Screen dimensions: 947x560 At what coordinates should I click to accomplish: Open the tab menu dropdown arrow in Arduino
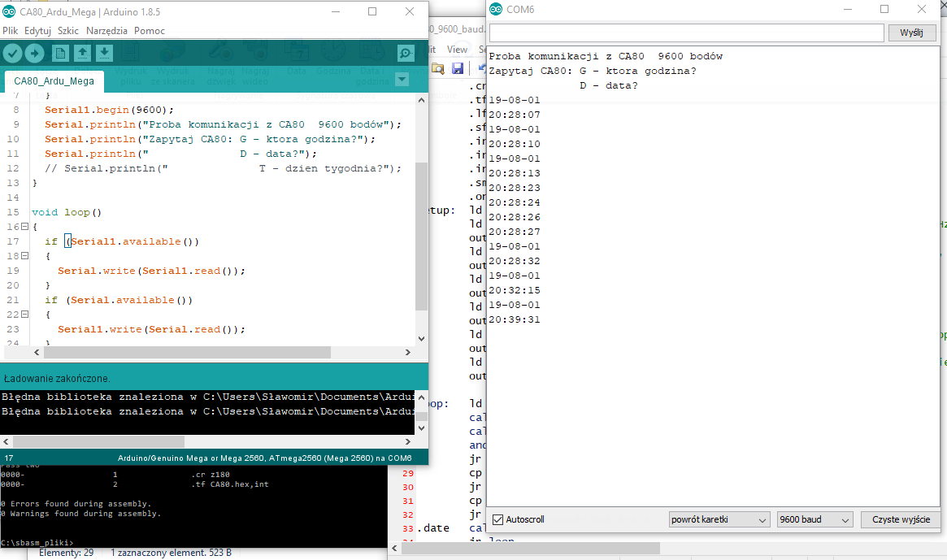pos(402,79)
